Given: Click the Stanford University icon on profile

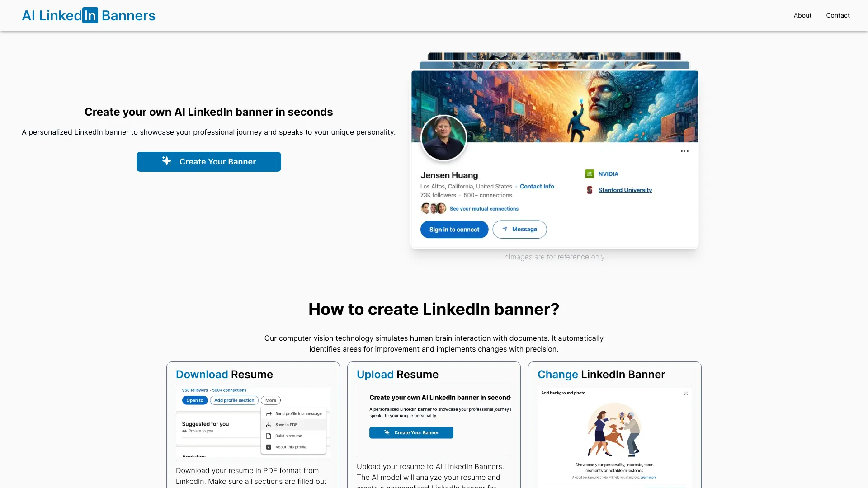Looking at the screenshot, I should click(590, 189).
